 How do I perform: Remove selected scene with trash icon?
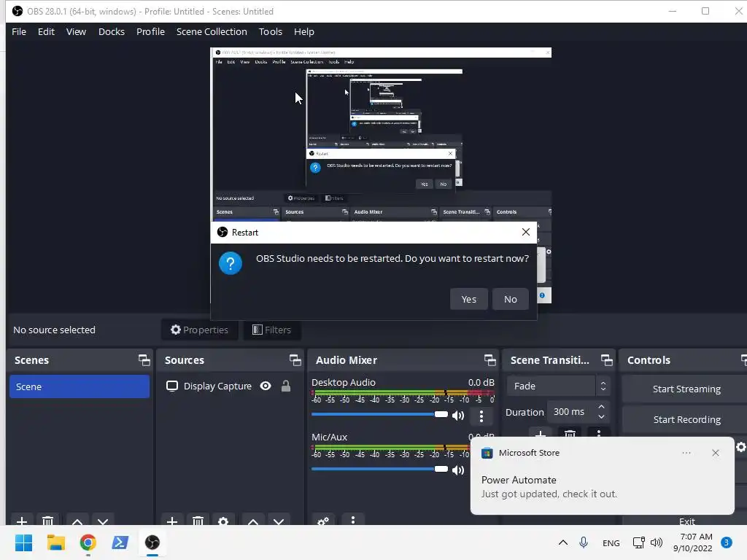[47, 521]
